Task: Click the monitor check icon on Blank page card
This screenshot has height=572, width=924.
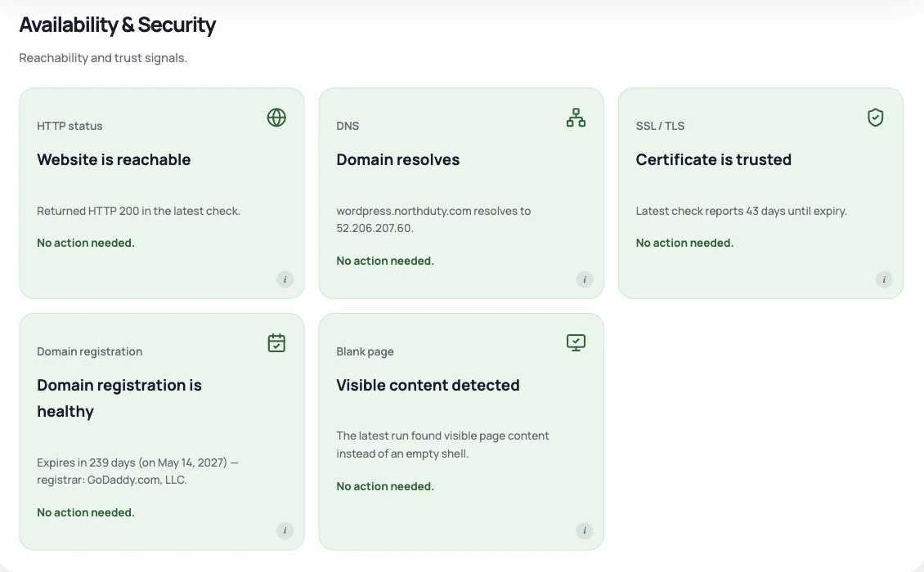Action: [576, 343]
